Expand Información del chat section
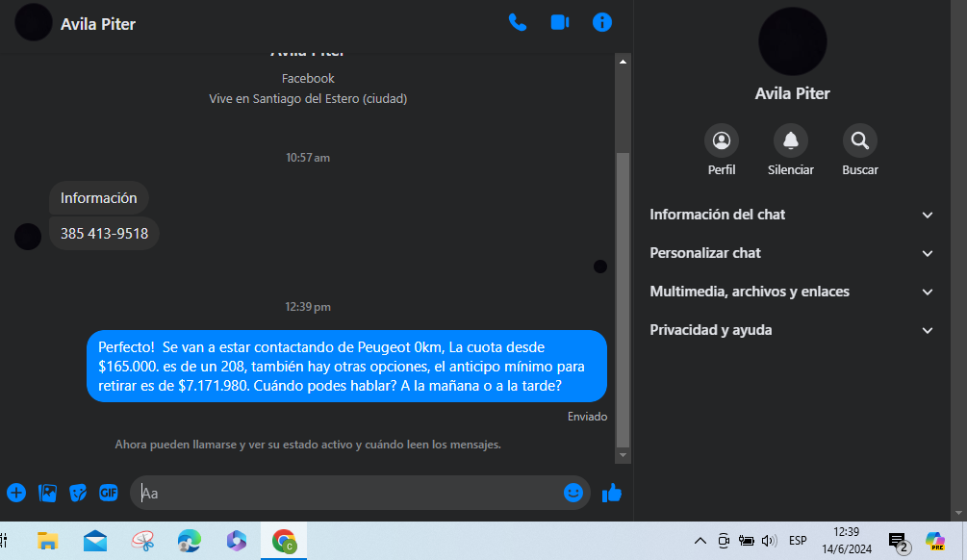This screenshot has height=560, width=967. (792, 215)
